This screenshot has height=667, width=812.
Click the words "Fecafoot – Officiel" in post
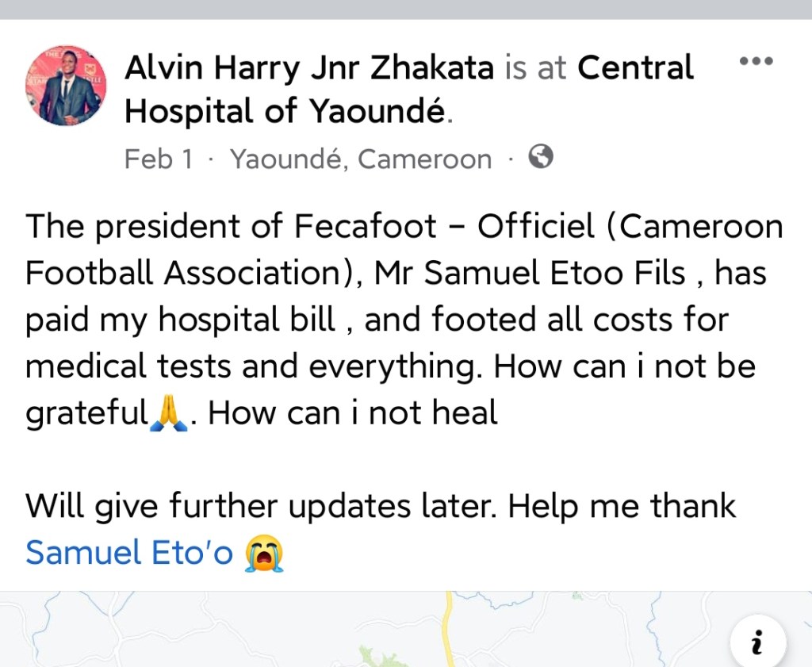click(444, 227)
